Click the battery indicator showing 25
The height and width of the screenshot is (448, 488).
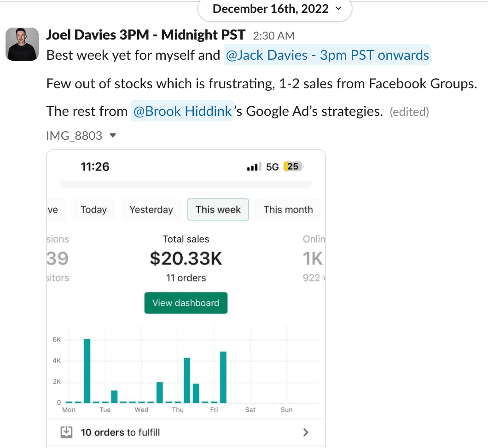(293, 167)
